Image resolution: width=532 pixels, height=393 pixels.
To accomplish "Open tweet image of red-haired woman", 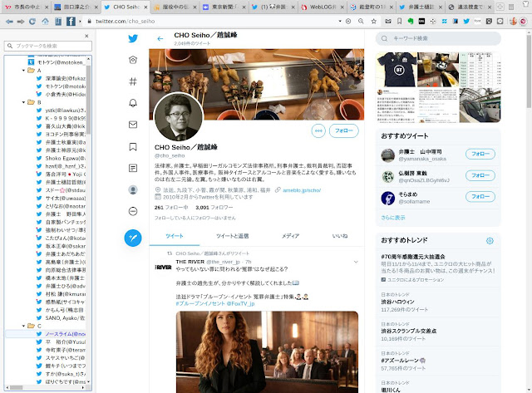I will [267, 352].
